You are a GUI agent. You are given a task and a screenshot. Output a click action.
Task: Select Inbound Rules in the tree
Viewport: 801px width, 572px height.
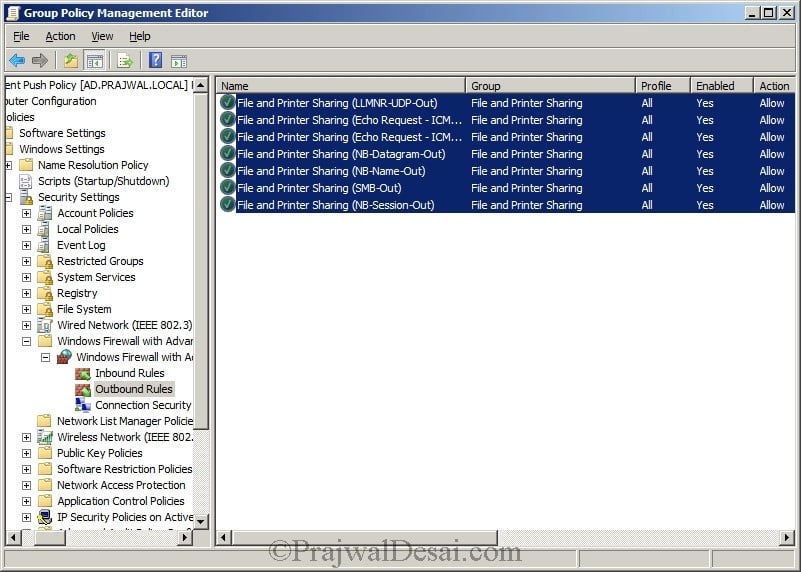130,373
